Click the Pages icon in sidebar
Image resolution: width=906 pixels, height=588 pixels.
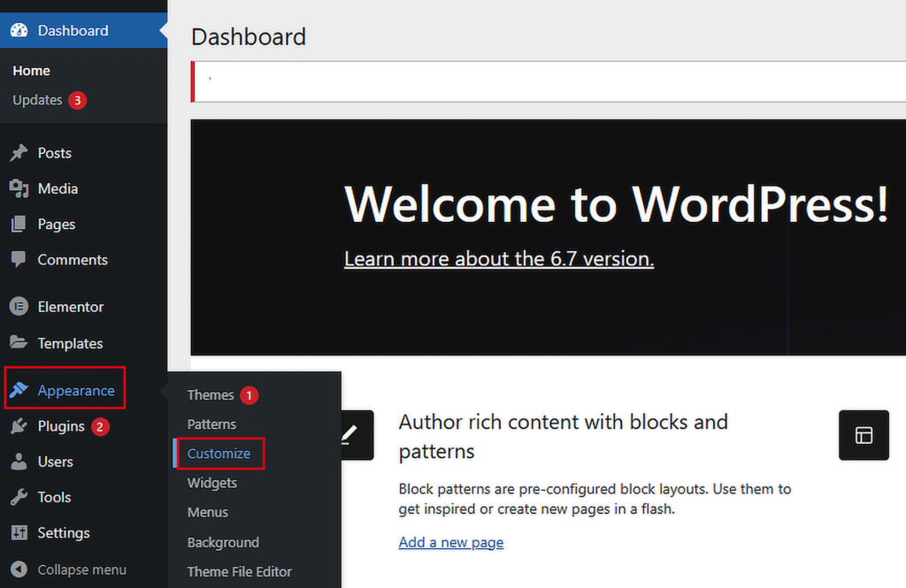coord(19,224)
